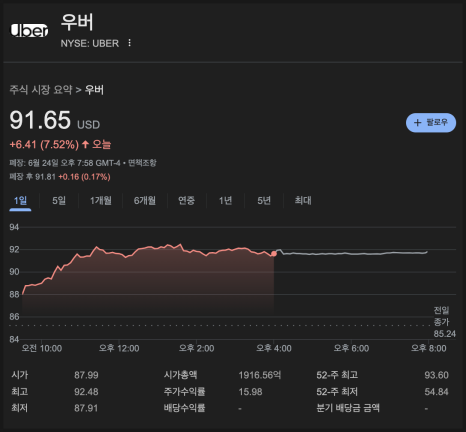Click the 최고 value 92.48
The image size is (466, 432).
tap(86, 391)
